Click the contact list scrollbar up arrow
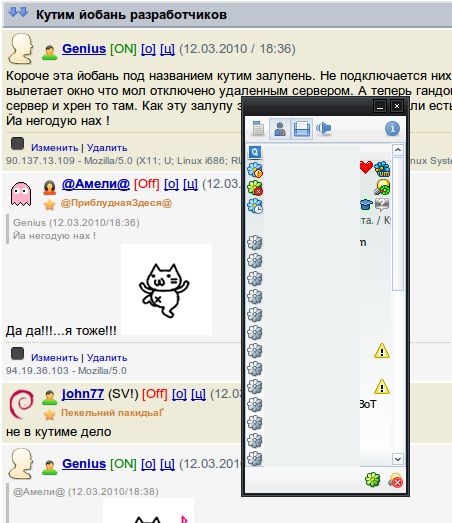The height and width of the screenshot is (523, 452). [x=397, y=150]
